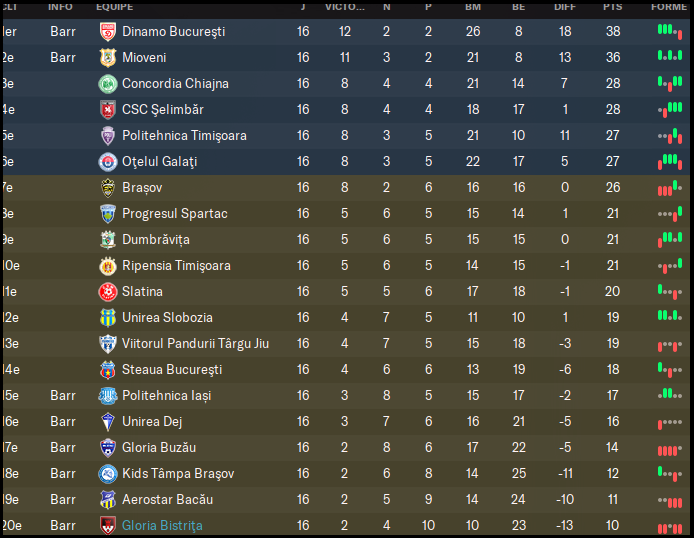
Task: Click the Oțelul Galați club crest
Action: click(x=108, y=161)
